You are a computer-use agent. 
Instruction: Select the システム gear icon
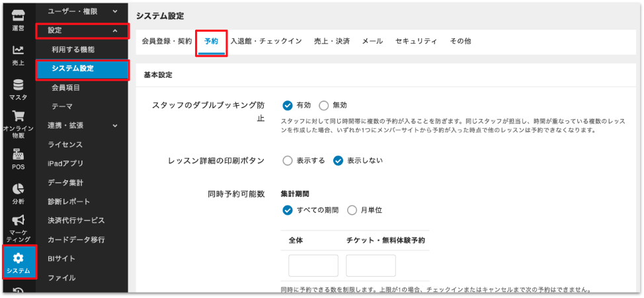(x=19, y=258)
